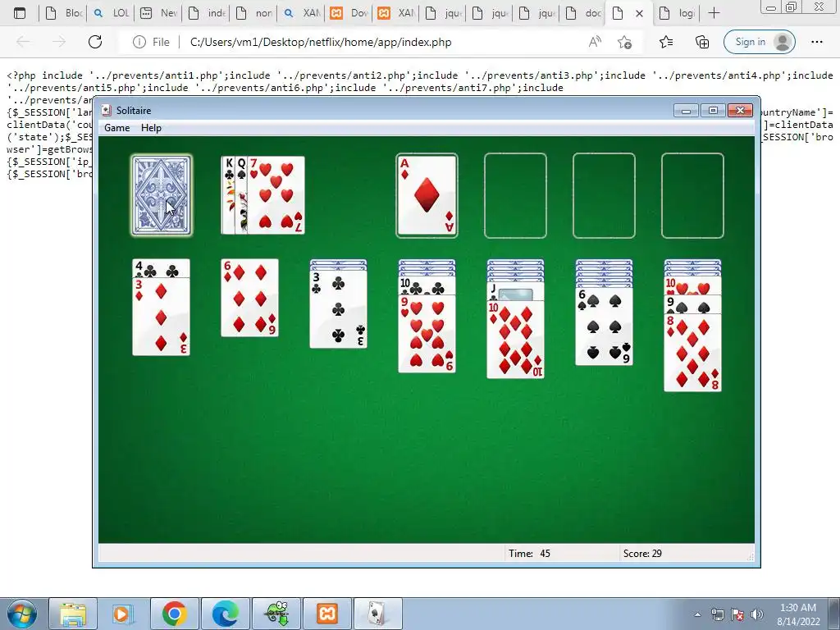The height and width of the screenshot is (630, 840).
Task: Select the 3 of diamonds card
Action: pyautogui.click(x=162, y=316)
